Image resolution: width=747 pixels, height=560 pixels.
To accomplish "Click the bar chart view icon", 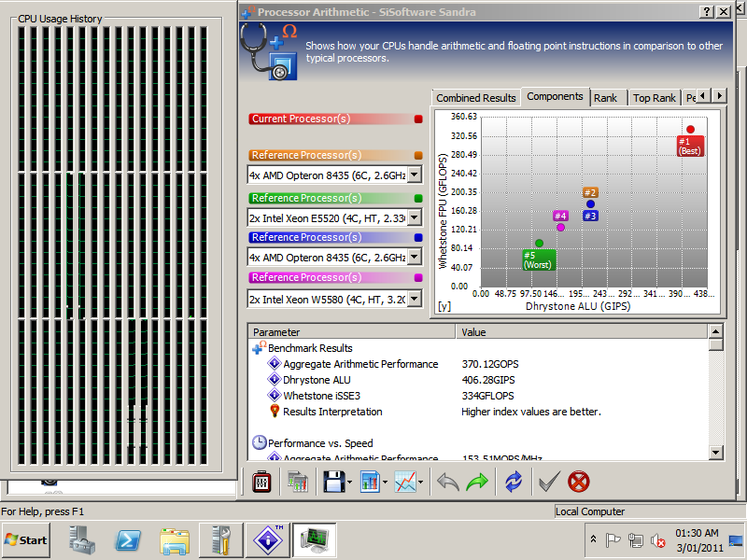I will (x=370, y=482).
